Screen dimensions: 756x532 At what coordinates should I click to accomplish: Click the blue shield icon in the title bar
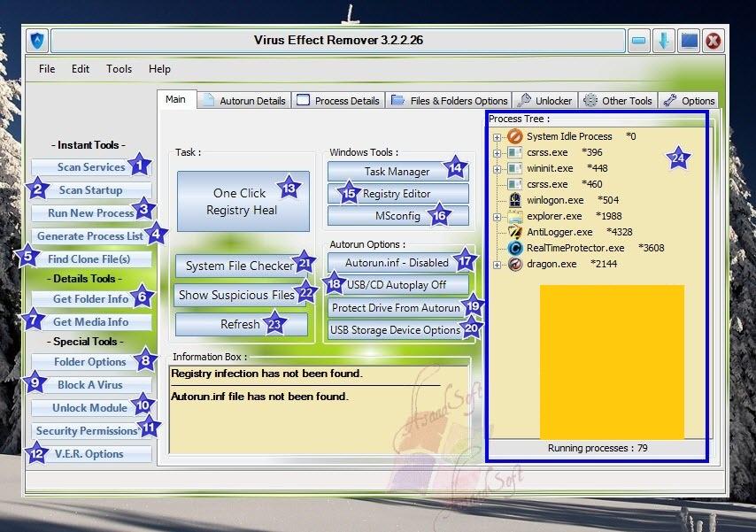[x=37, y=41]
